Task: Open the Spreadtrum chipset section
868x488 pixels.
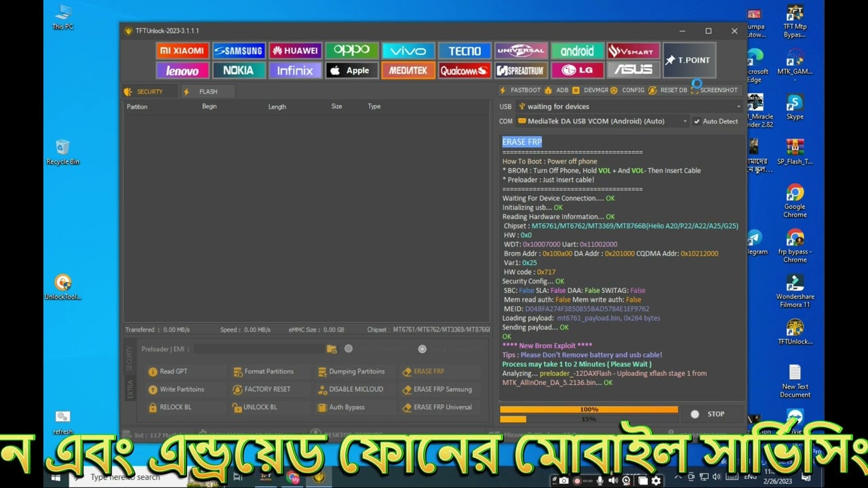Action: click(521, 70)
